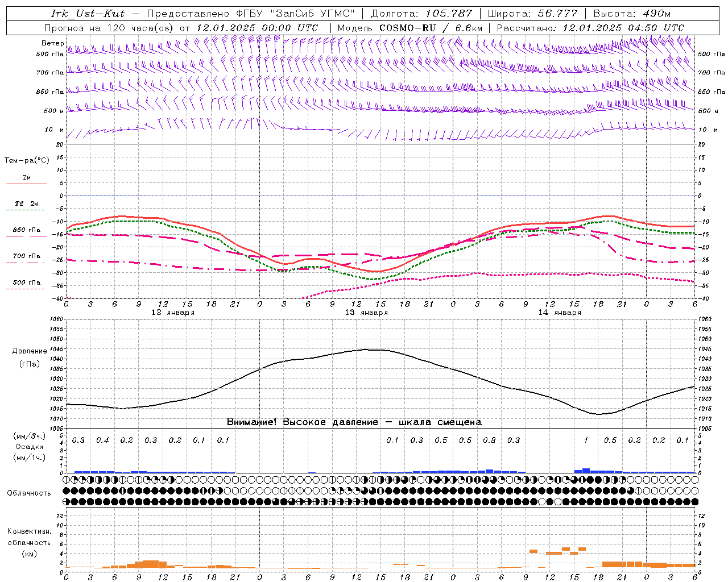This screenshot has height=582, width=728.
Task: Click the '500 гПа' temperature legend entry
Action: [x=27, y=282]
